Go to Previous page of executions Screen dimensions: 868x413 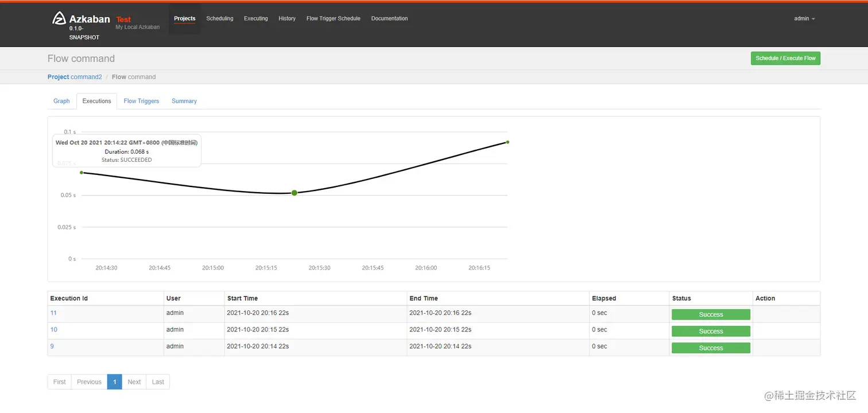pyautogui.click(x=90, y=382)
